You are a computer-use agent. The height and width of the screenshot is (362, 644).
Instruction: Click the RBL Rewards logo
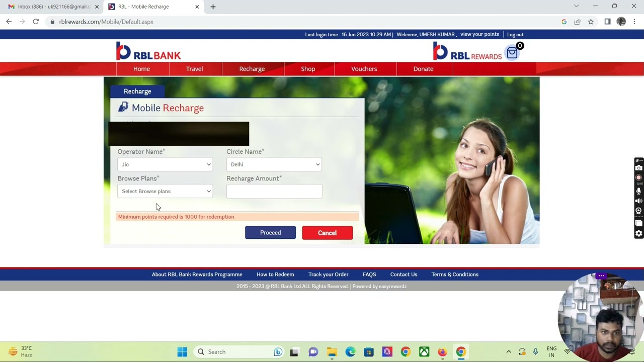[x=467, y=51]
